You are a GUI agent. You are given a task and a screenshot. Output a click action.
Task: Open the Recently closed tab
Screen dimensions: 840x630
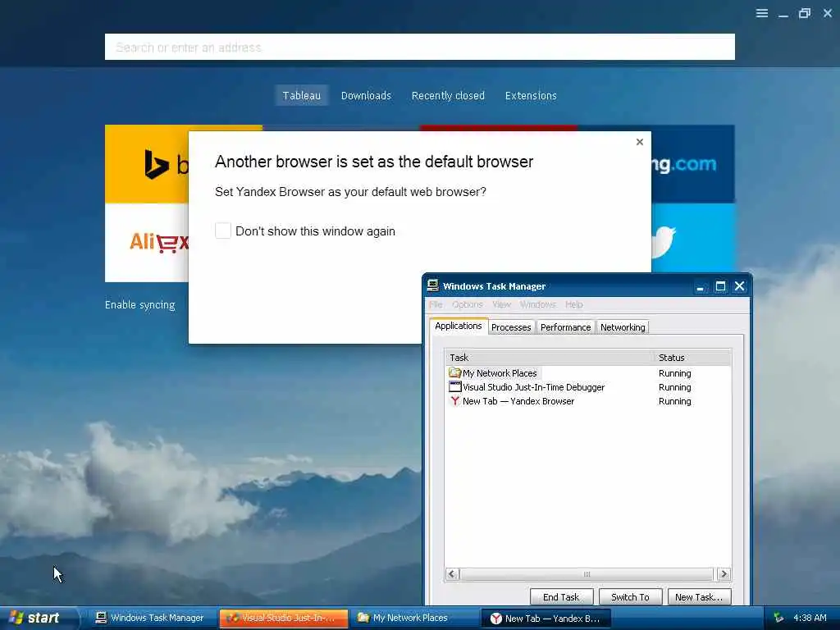(x=448, y=95)
